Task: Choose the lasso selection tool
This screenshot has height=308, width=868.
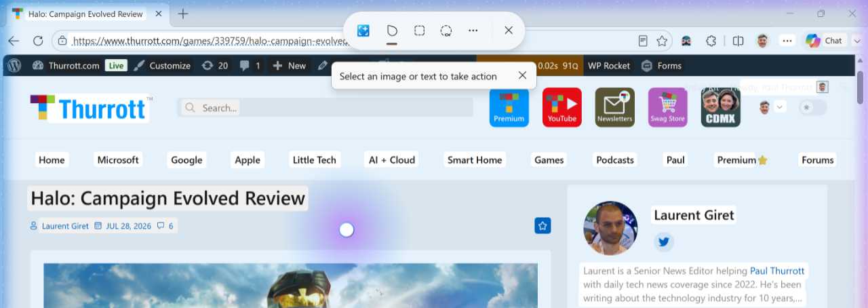Action: [x=446, y=31]
